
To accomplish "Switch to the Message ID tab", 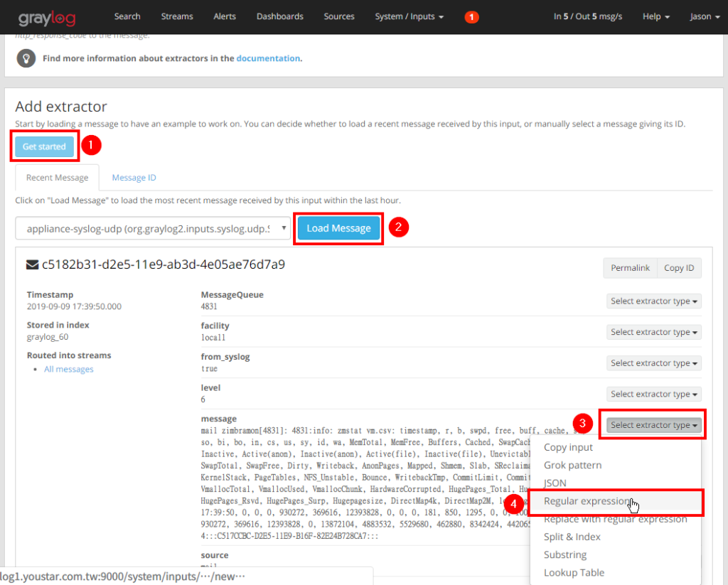I will (134, 178).
